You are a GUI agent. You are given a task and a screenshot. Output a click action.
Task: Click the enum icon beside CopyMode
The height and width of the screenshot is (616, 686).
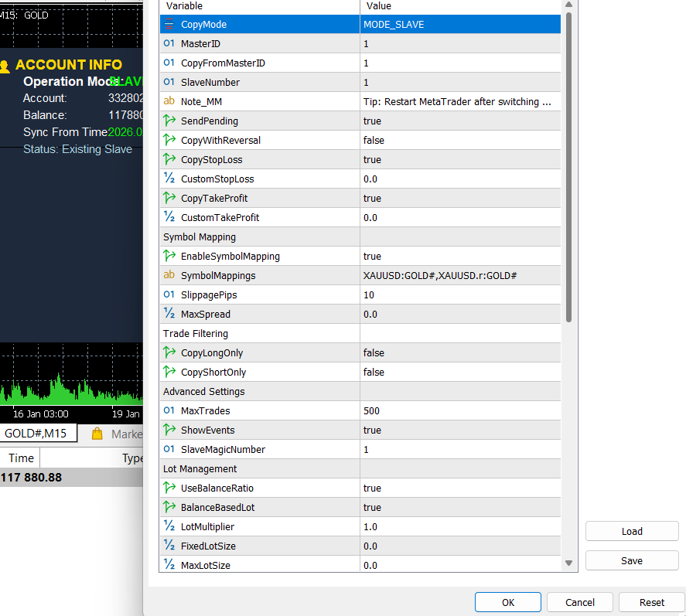pyautogui.click(x=169, y=25)
